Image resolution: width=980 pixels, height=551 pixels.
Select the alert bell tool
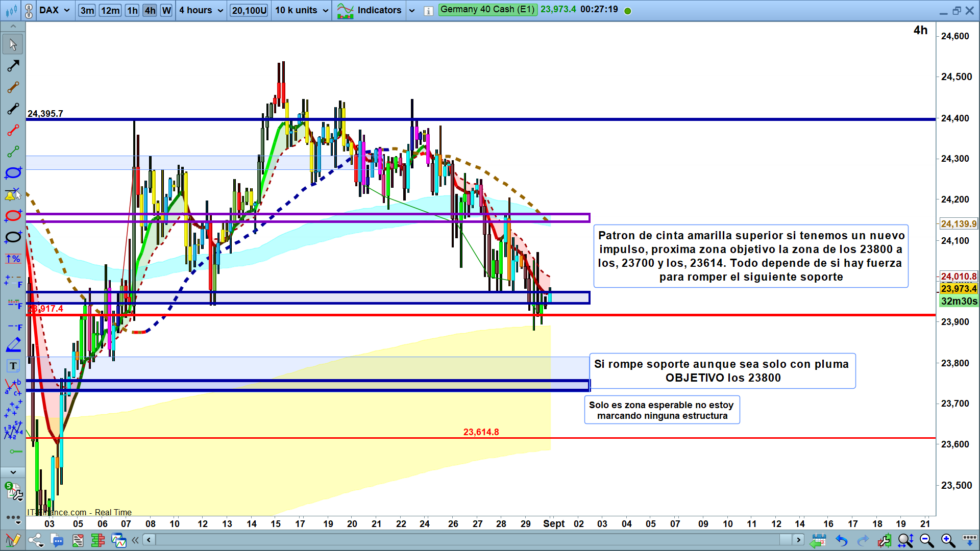(x=13, y=194)
